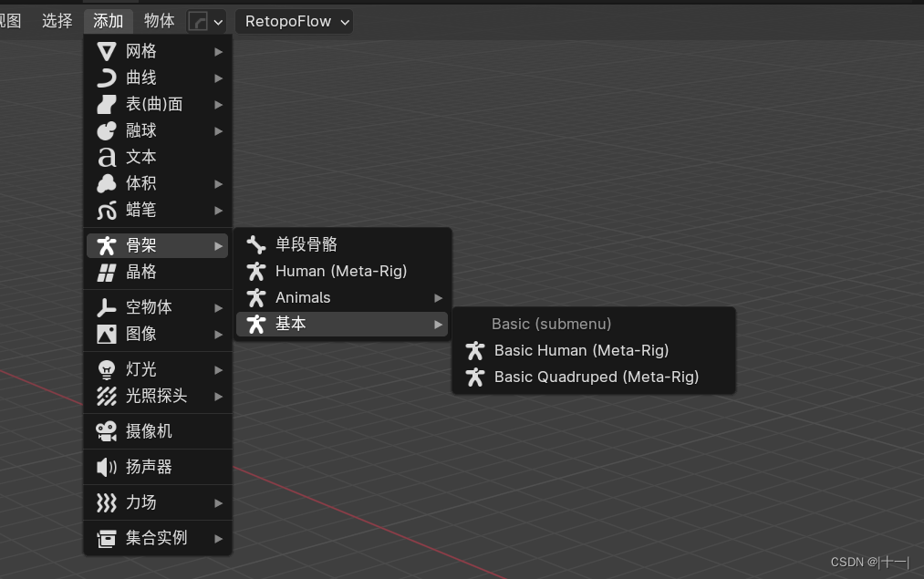This screenshot has width=924, height=579.
Task: Click the Human (Meta-Rig) figure icon
Action: point(256,271)
